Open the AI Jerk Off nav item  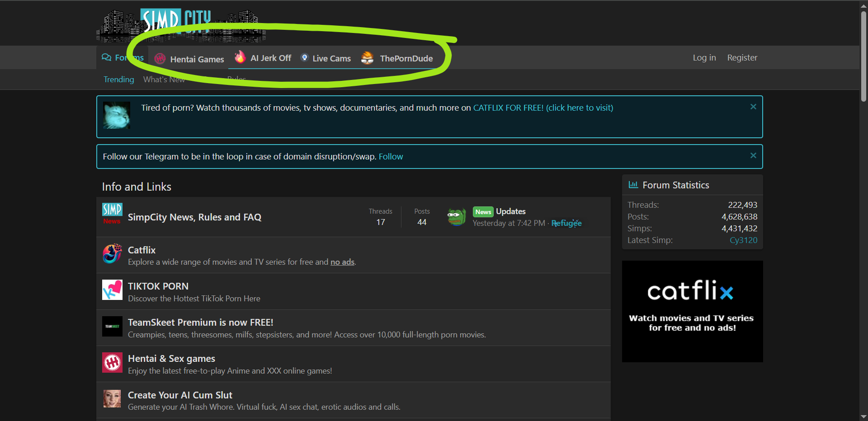point(271,58)
